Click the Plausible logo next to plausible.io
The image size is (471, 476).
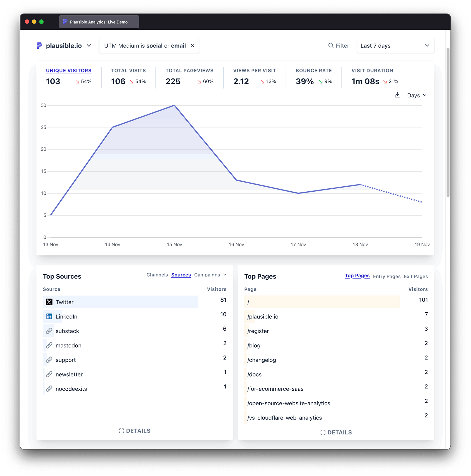[x=40, y=46]
